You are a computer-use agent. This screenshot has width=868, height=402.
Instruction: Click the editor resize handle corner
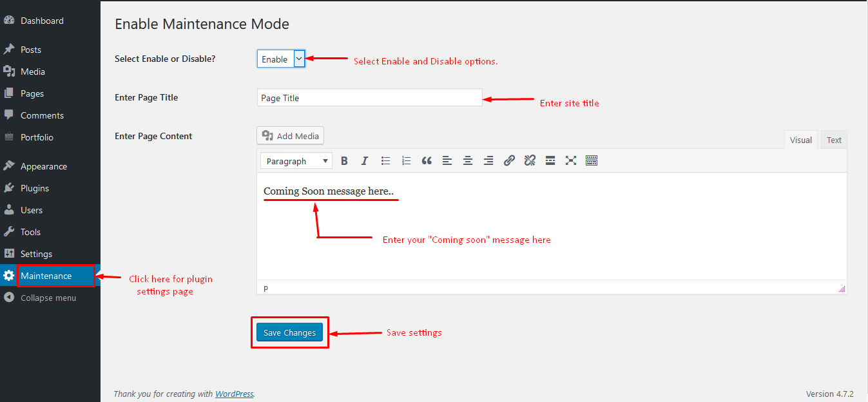click(842, 289)
